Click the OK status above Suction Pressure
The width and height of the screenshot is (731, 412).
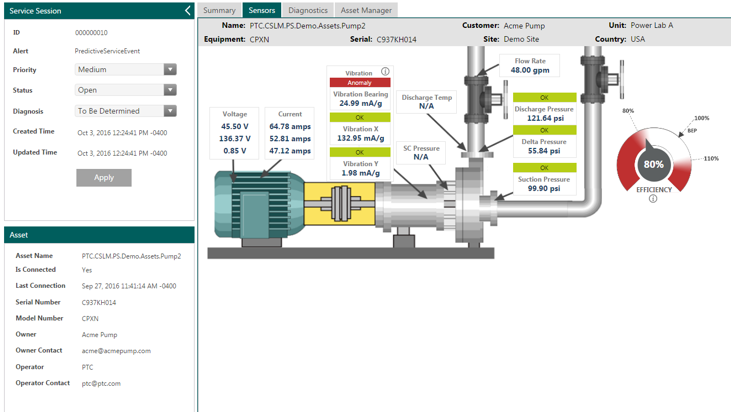pyautogui.click(x=545, y=168)
